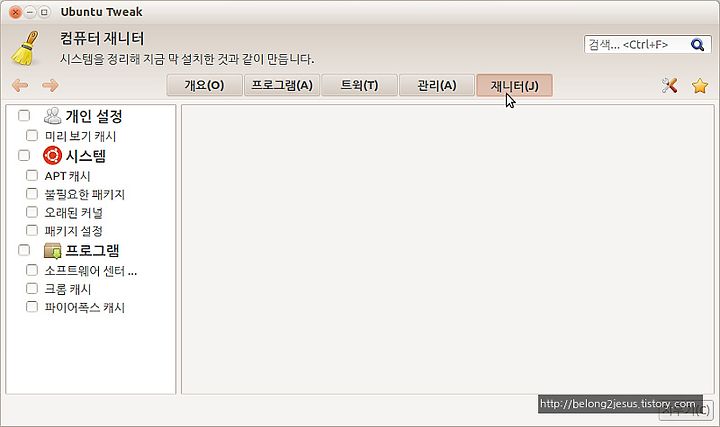This screenshot has width=720, height=427.
Task: Tick the APT 캐시 checkbox
Action: [32, 175]
